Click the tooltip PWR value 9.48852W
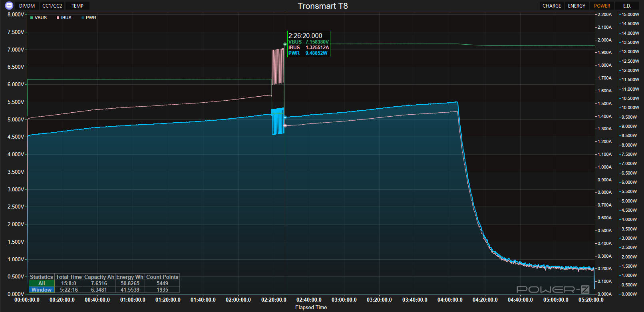 (x=316, y=53)
